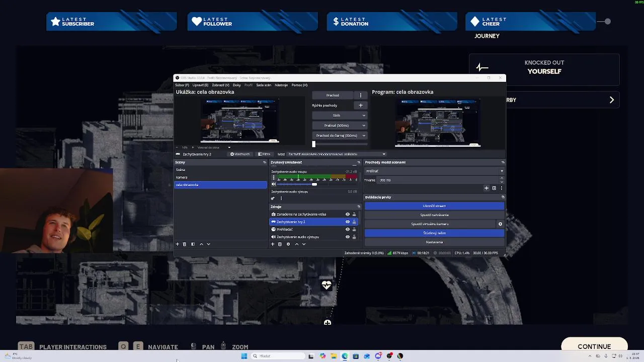Toggle lock on Prehliadač source
644x362 pixels.
[x=354, y=229]
